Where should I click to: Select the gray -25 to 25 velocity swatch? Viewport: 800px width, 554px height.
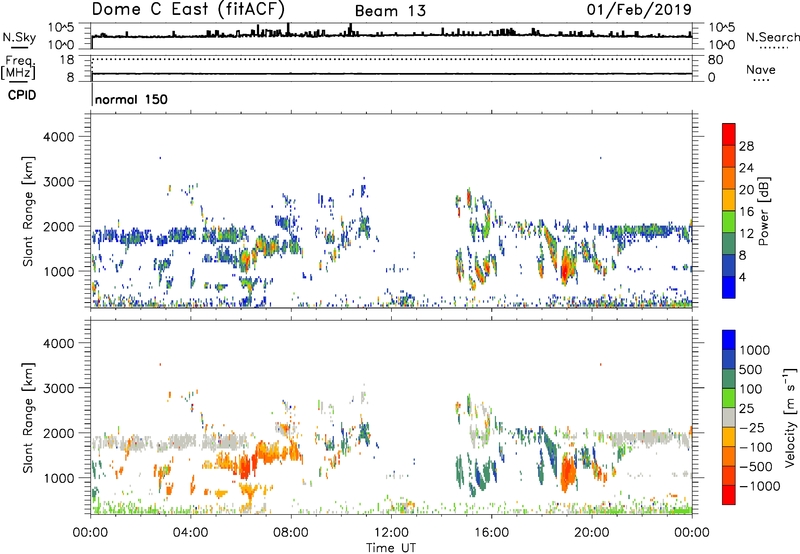pyautogui.click(x=729, y=418)
